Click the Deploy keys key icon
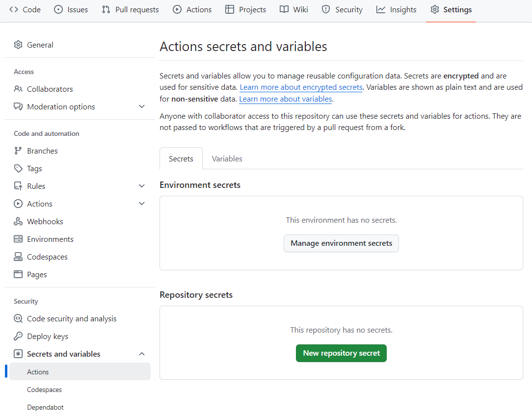This screenshot has height=417, width=532. pyautogui.click(x=18, y=336)
